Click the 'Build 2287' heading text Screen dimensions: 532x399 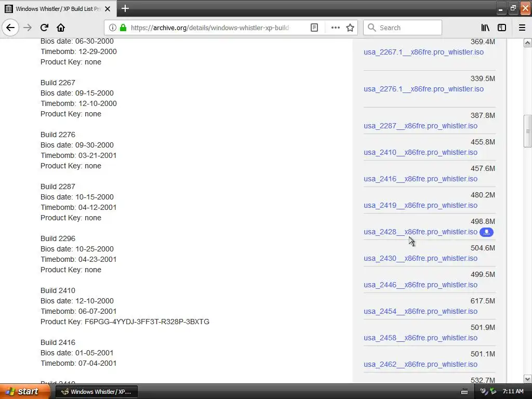coord(58,187)
